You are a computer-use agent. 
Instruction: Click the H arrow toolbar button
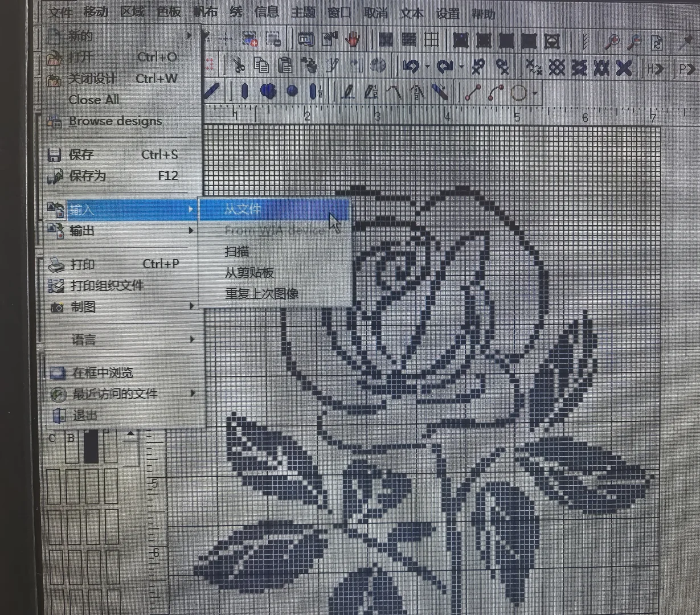[x=656, y=69]
